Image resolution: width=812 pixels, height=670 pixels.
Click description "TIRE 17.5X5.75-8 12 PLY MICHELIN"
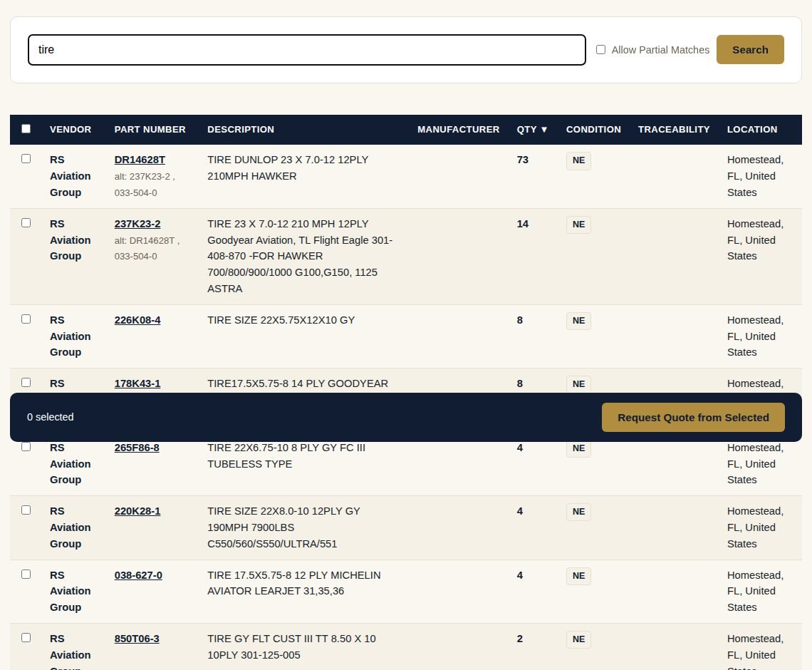coord(294,576)
